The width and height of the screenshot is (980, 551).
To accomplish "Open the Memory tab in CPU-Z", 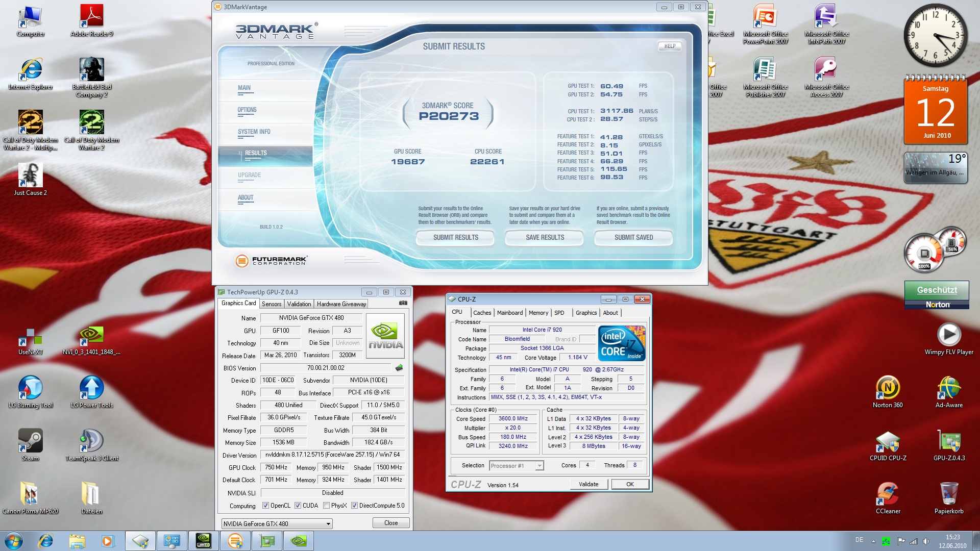I will coord(538,313).
